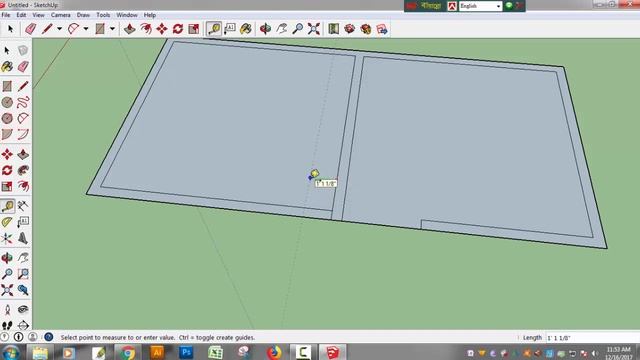The width and height of the screenshot is (640, 360).
Task: Open Google Chrome from taskbar
Action: (127, 352)
